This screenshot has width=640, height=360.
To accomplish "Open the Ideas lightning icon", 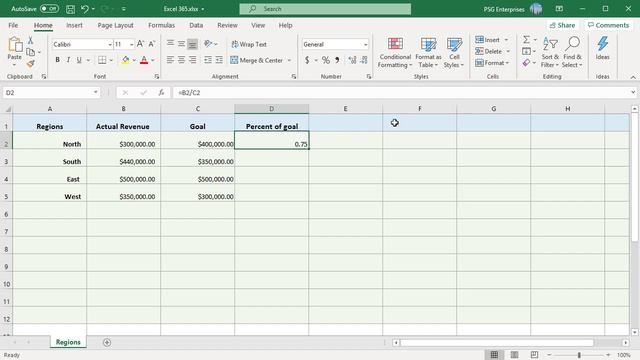I will coord(602,48).
